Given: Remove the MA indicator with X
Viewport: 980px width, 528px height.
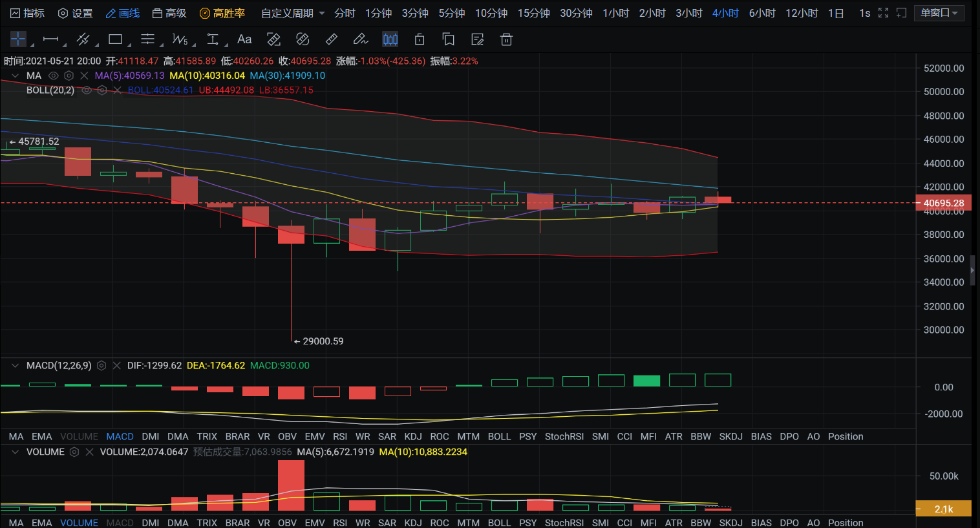Looking at the screenshot, I should 84,76.
